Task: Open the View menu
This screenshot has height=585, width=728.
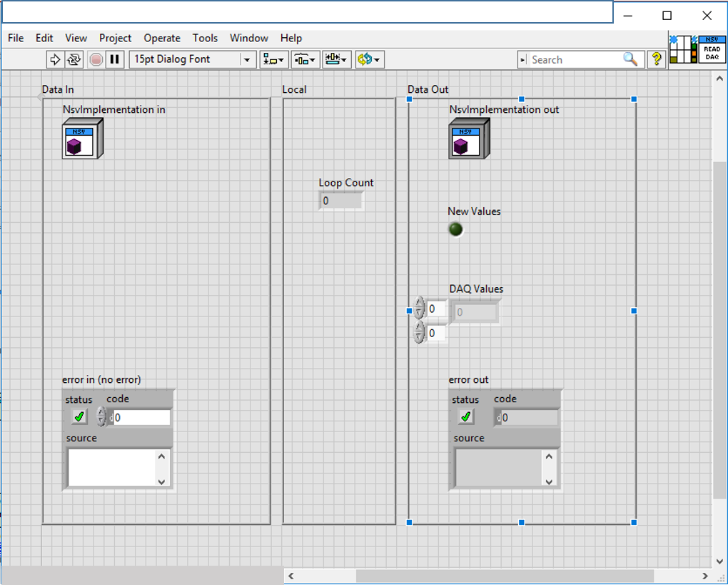Action: tap(76, 38)
